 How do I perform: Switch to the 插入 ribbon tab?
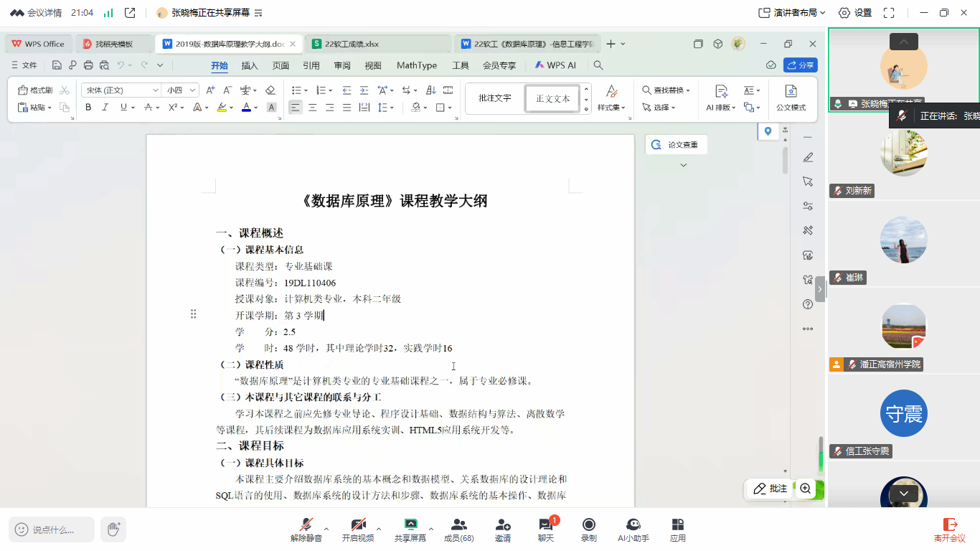pos(250,65)
